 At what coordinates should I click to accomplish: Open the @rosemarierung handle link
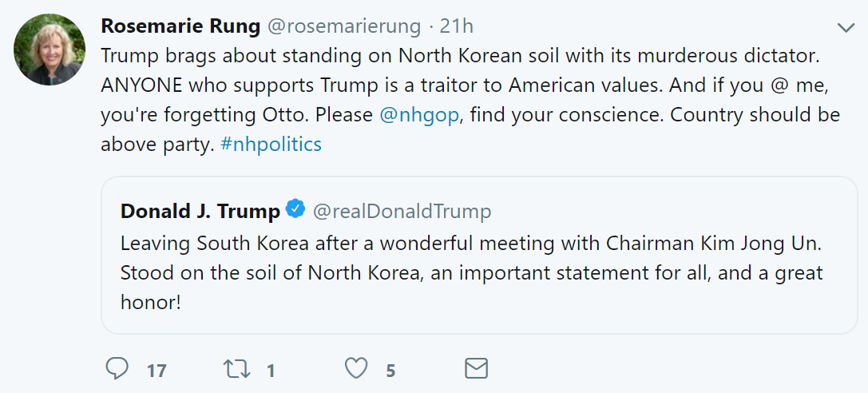click(343, 26)
